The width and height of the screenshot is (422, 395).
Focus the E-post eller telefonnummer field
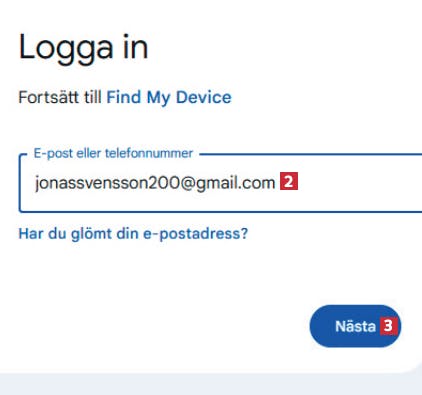[221, 183]
